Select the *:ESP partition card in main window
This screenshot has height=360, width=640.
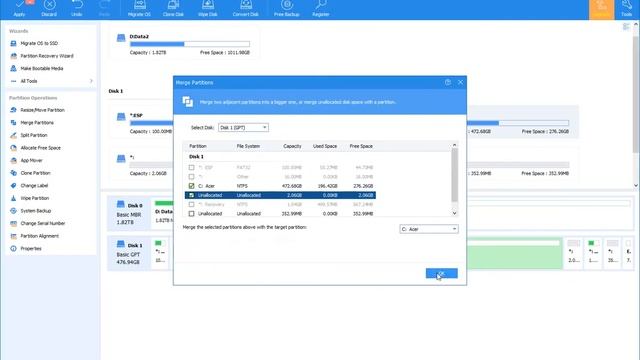pyautogui.click(x=141, y=123)
